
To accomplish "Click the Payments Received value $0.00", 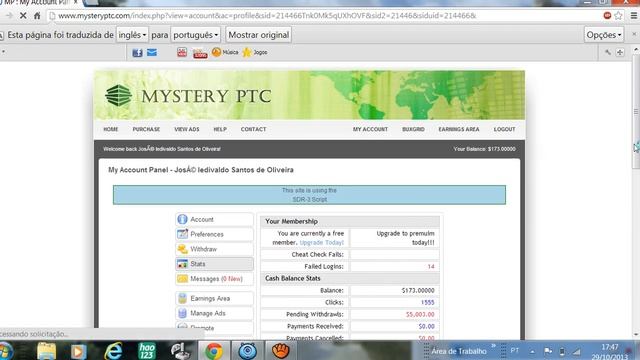I will [426, 327].
